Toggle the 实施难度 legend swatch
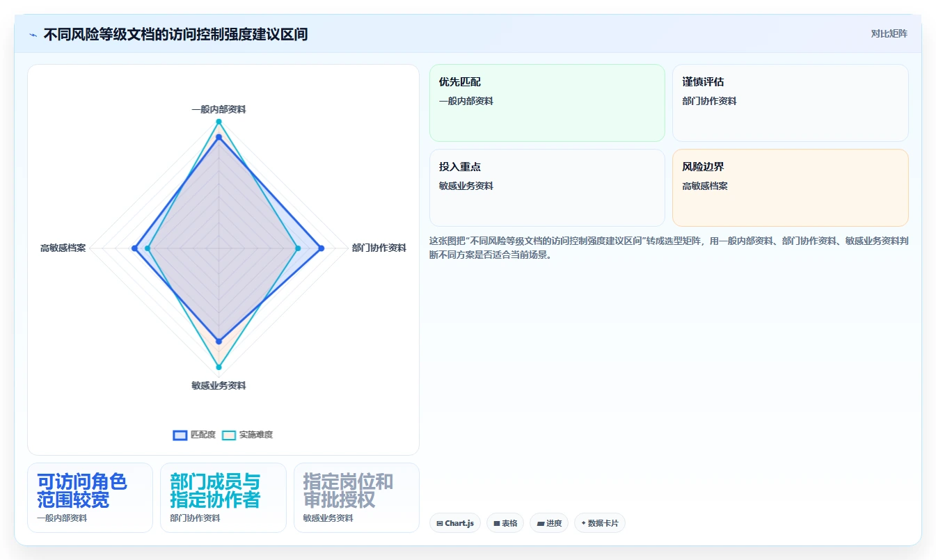The height and width of the screenshot is (560, 936). (x=229, y=435)
